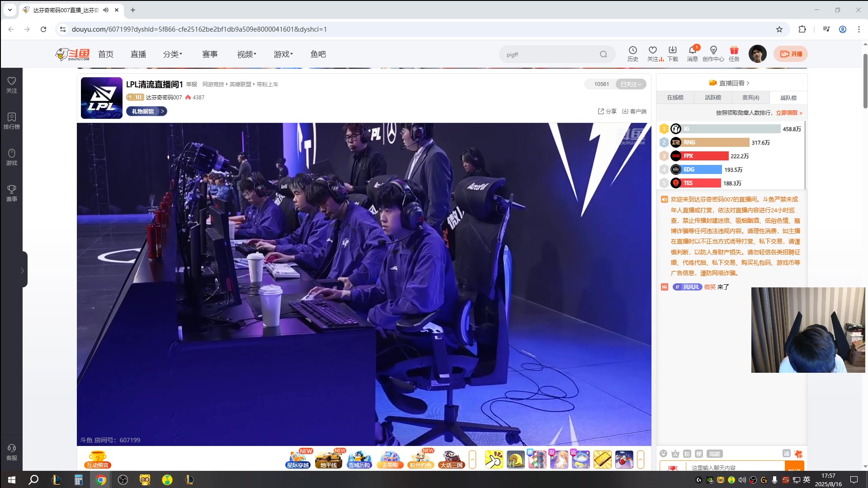Open the 已关注 follow dropdown
This screenshot has height=488, width=868.
coord(631,84)
